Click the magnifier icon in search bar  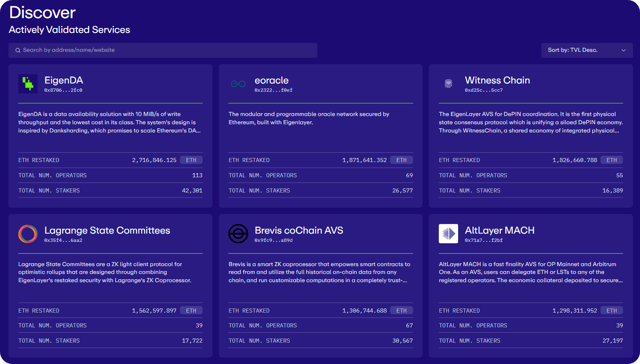pos(18,50)
